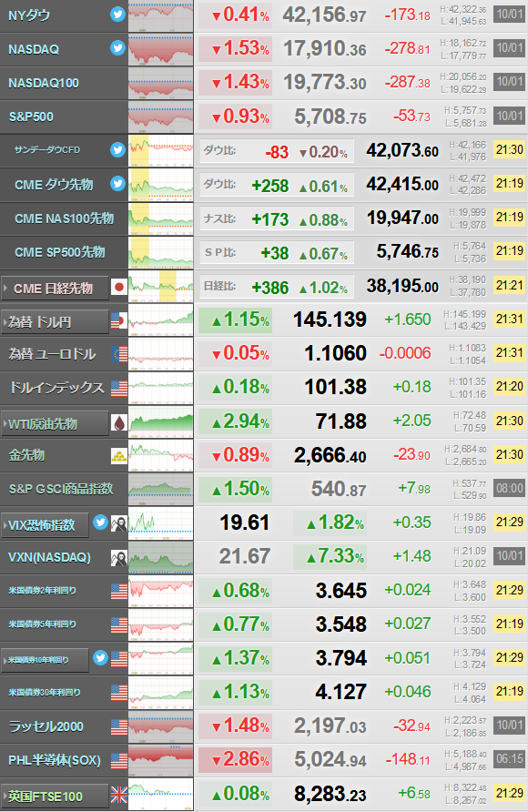Click the US flag beside 米国債券2年利回り
This screenshot has height=812, width=528.
[119, 592]
